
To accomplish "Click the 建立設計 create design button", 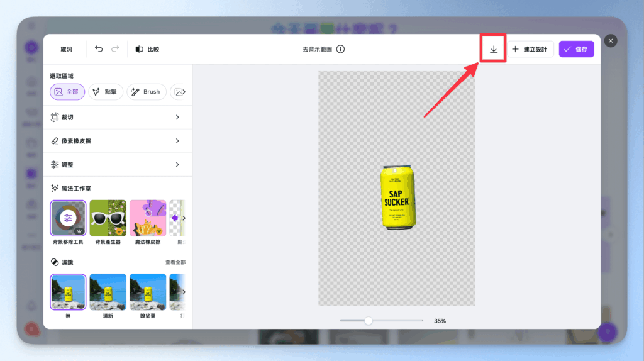I will pos(530,49).
